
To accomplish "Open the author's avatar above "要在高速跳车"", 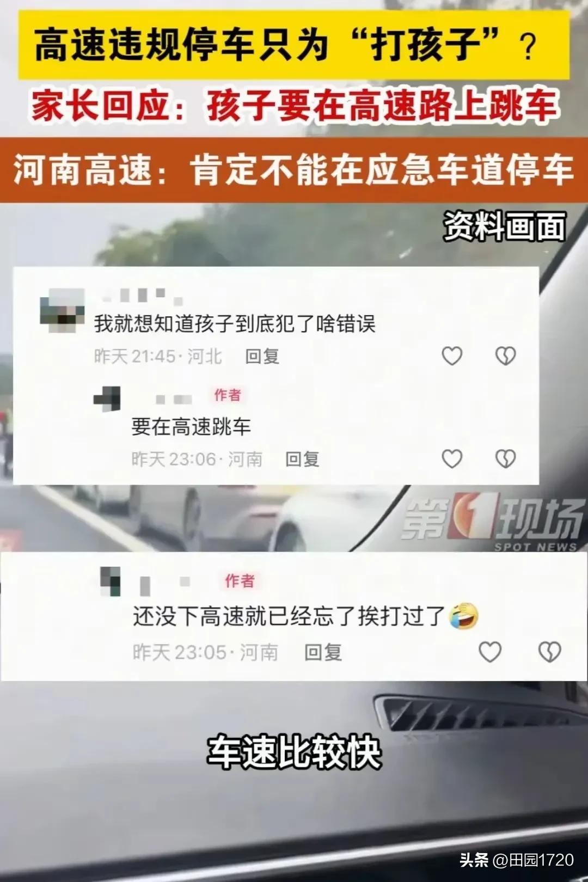I will pos(107,399).
